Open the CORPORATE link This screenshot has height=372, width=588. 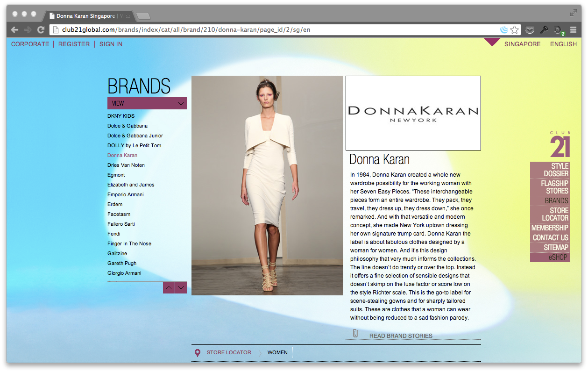point(30,44)
